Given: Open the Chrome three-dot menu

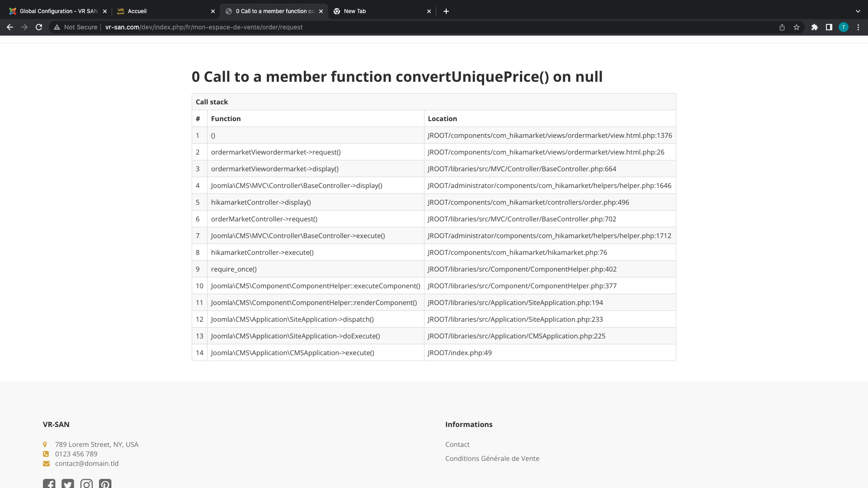Looking at the screenshot, I should pos(858,27).
